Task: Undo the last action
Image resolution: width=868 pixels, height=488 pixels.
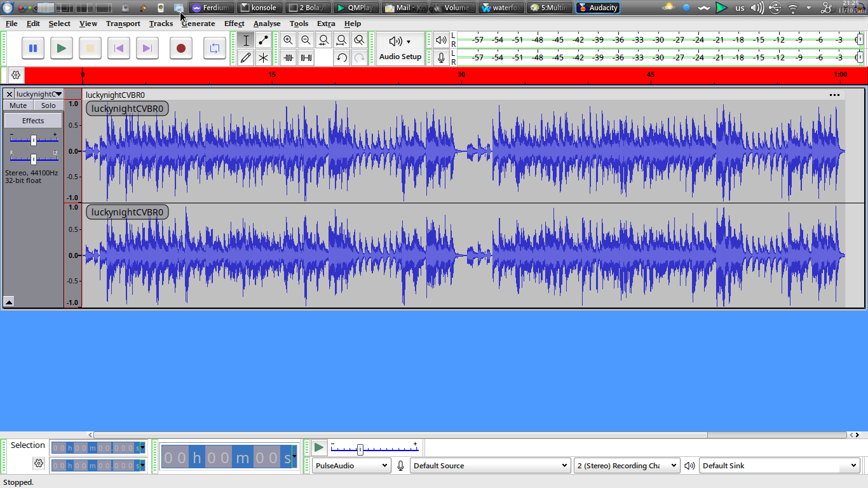Action: click(342, 58)
